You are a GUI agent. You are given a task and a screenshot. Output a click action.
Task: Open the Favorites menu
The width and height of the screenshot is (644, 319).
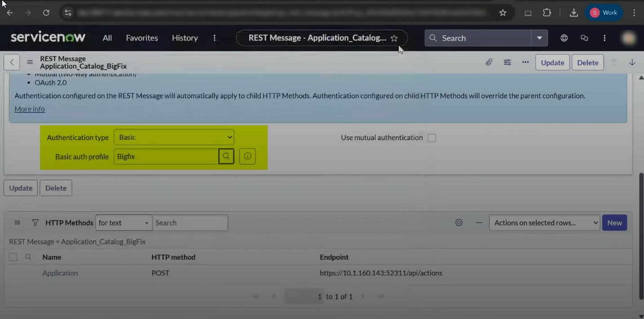pyautogui.click(x=142, y=38)
